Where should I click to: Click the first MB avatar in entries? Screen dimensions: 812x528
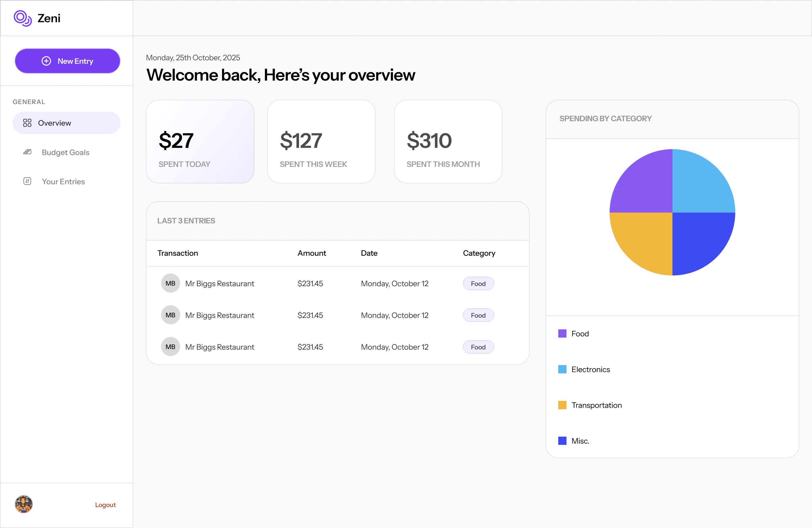pos(170,283)
